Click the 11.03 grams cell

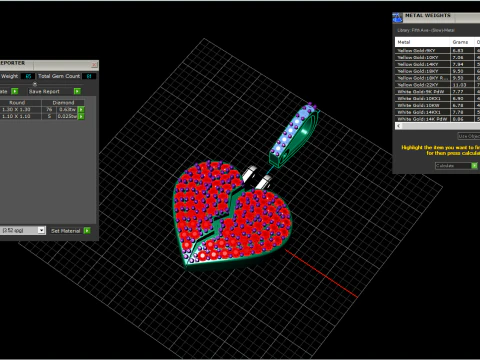462,85
